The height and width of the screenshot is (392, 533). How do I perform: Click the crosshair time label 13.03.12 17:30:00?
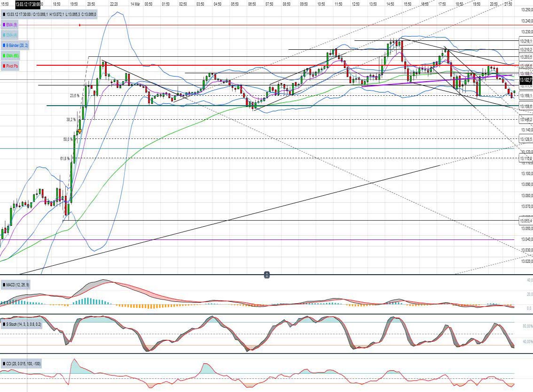28,4
